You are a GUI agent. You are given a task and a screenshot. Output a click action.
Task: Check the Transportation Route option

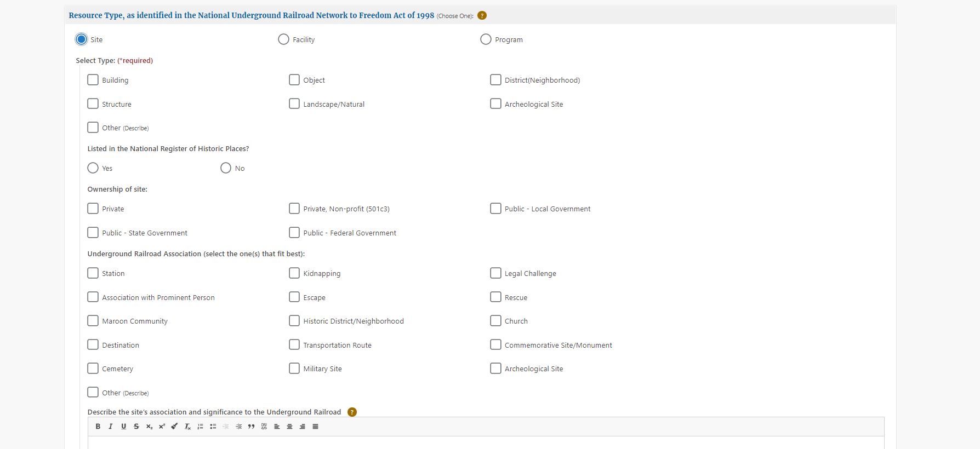click(x=294, y=345)
